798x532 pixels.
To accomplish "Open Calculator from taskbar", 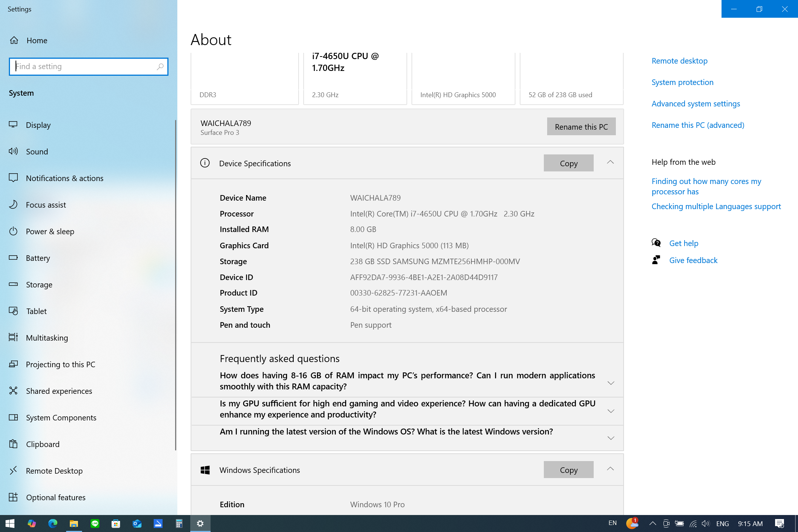I will (179, 524).
